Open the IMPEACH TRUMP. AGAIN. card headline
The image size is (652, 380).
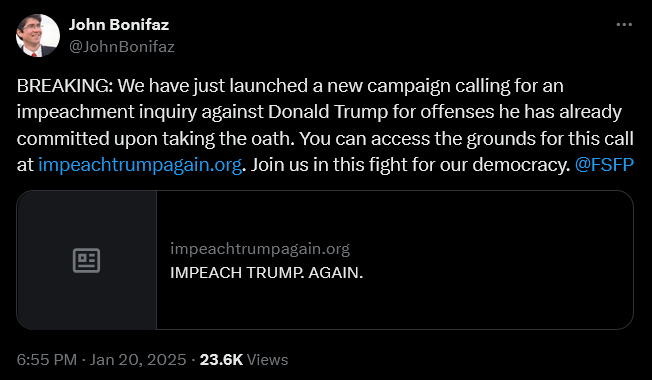click(x=267, y=273)
